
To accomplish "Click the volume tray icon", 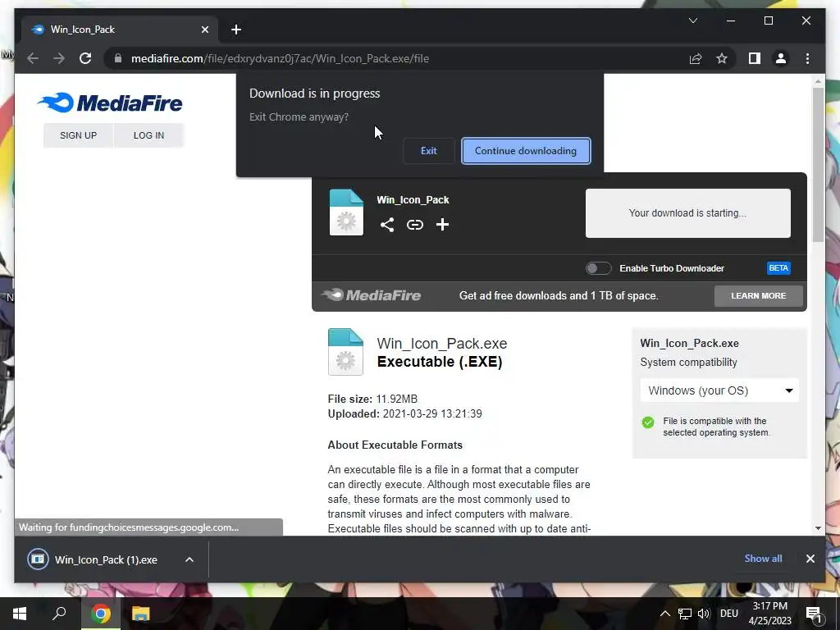I will 703,614.
